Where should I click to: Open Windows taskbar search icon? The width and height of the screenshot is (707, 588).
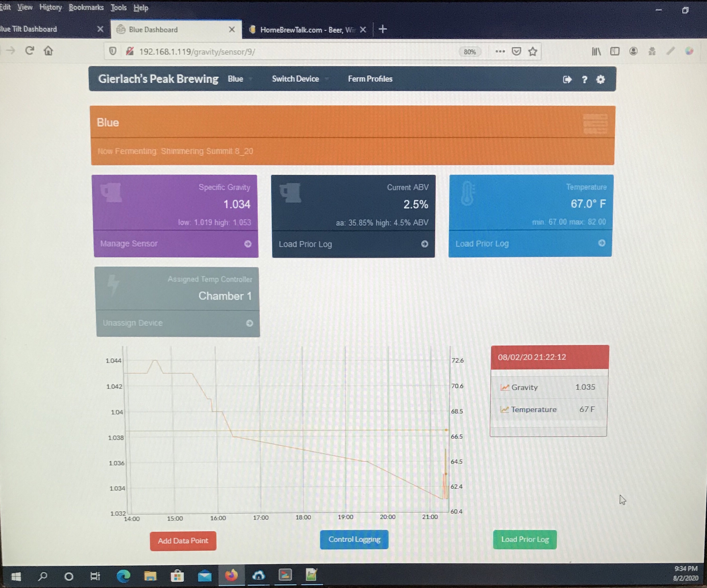(x=43, y=577)
